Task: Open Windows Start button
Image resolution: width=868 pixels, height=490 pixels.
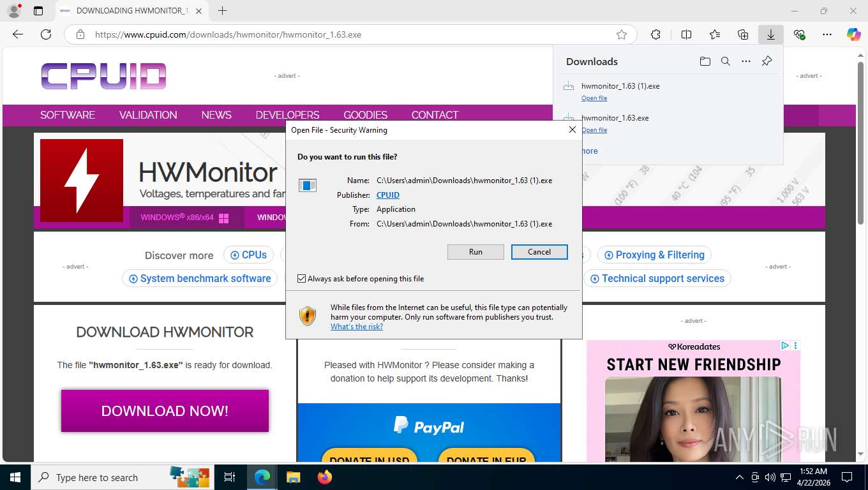Action: (x=15, y=477)
